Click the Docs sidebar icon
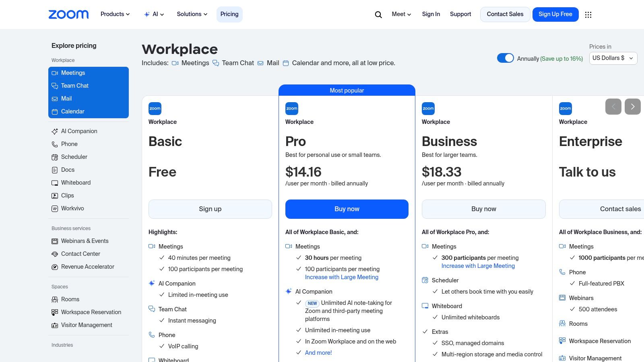The width and height of the screenshot is (644, 362). tap(55, 170)
